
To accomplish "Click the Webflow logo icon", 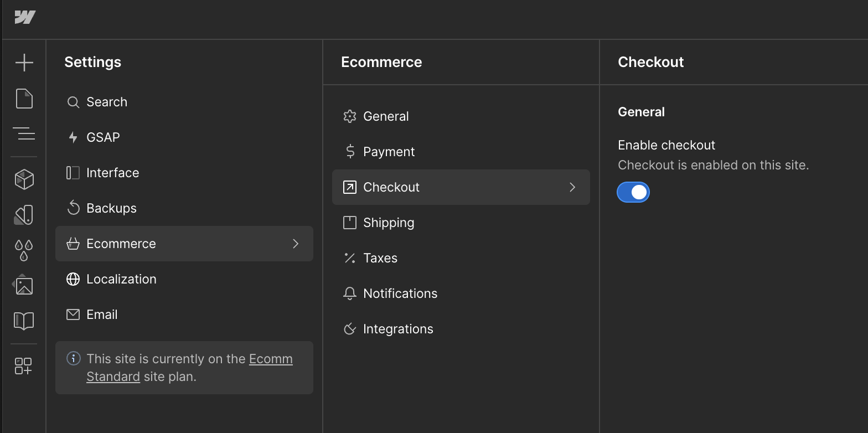I will coord(25,18).
